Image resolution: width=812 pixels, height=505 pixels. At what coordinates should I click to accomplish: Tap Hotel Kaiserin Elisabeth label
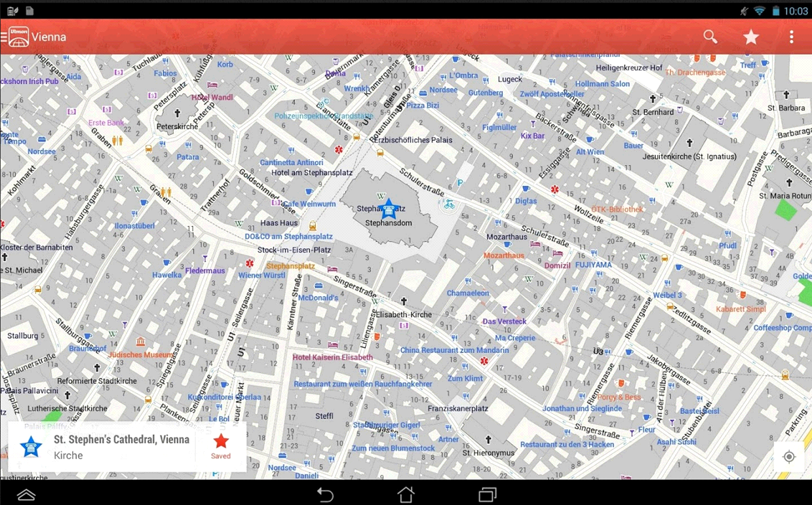[332, 357]
